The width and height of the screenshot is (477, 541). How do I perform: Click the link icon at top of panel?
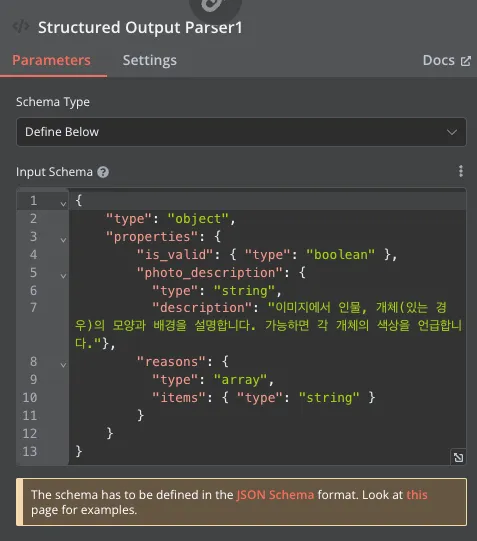[x=216, y=5]
